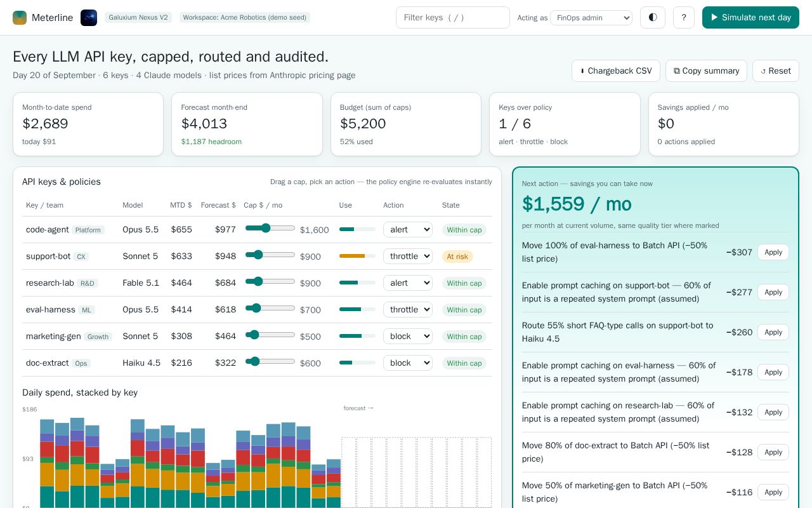
Task: Click the Meterline logo icon
Action: [x=20, y=18]
